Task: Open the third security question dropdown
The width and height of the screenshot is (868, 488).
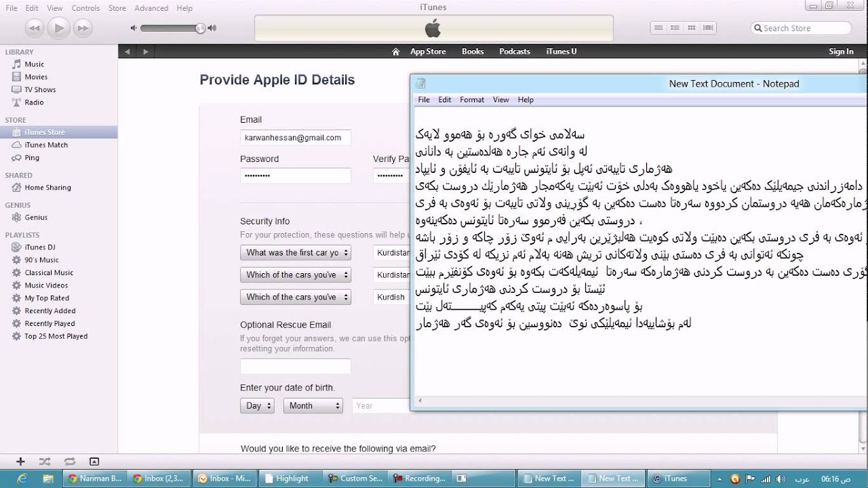Action: coord(296,297)
